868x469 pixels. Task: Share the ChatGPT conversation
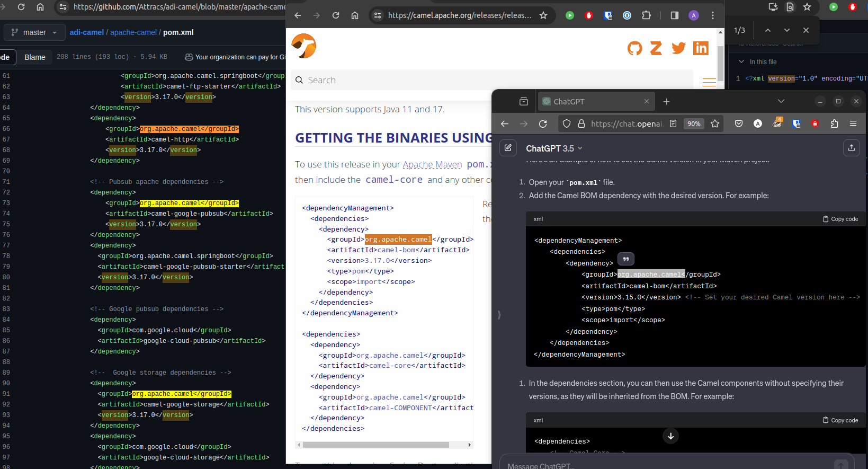(x=852, y=148)
